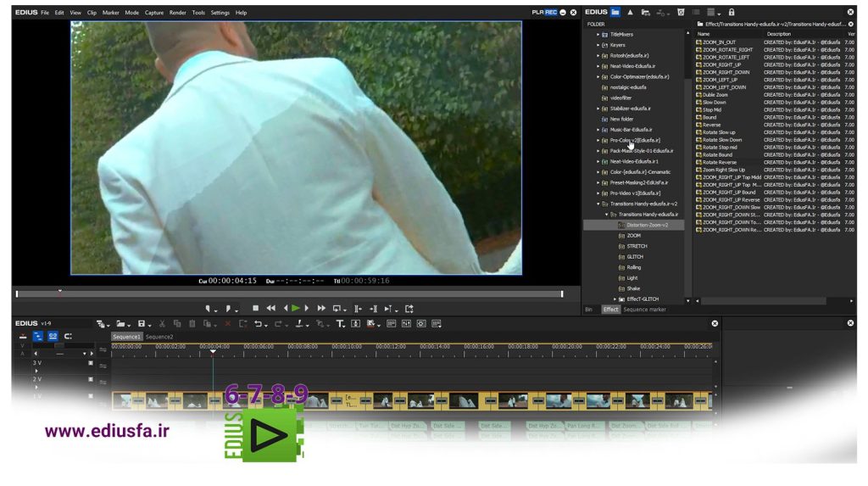Click the Audio Mixer icon in the timeline toolbar
Screen dimensions: 868x486
pyautogui.click(x=406, y=324)
